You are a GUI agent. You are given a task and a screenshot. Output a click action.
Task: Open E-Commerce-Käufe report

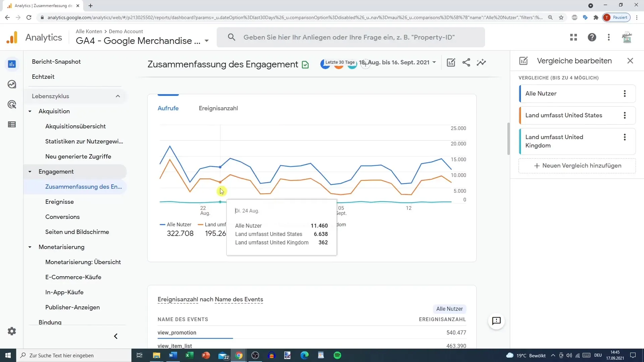(x=73, y=277)
